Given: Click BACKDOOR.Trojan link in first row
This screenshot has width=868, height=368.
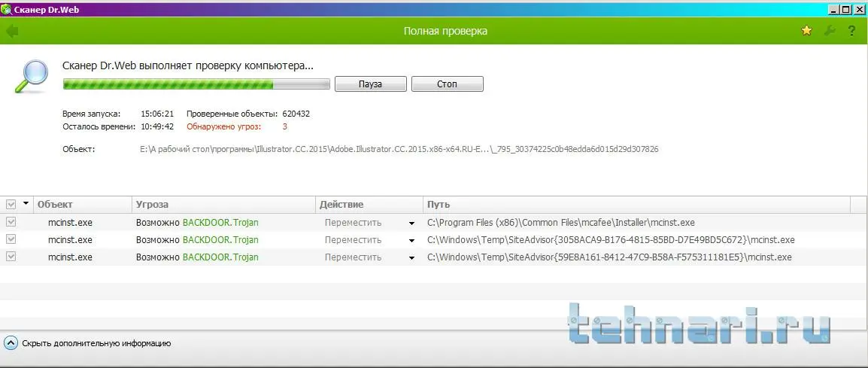Looking at the screenshot, I should [x=220, y=223].
